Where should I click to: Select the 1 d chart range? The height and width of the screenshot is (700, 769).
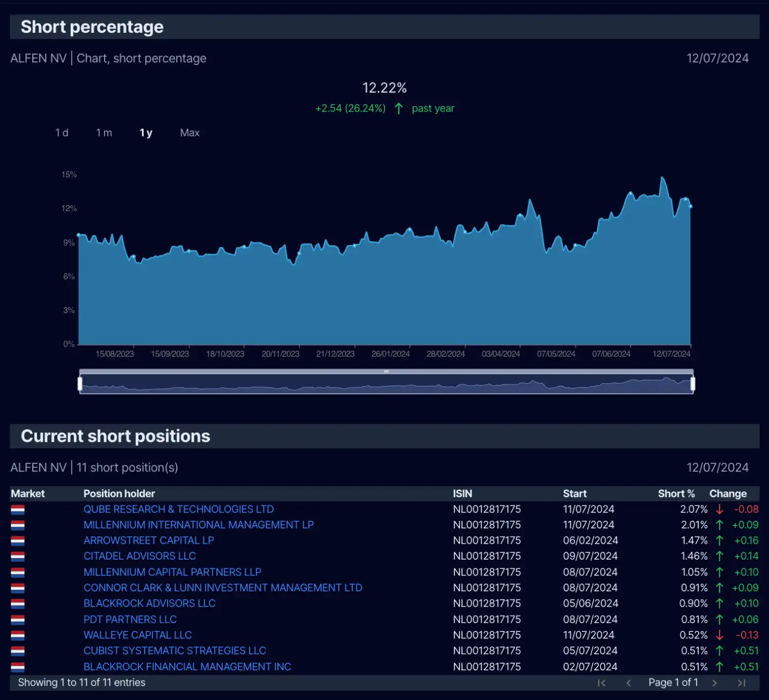point(62,133)
